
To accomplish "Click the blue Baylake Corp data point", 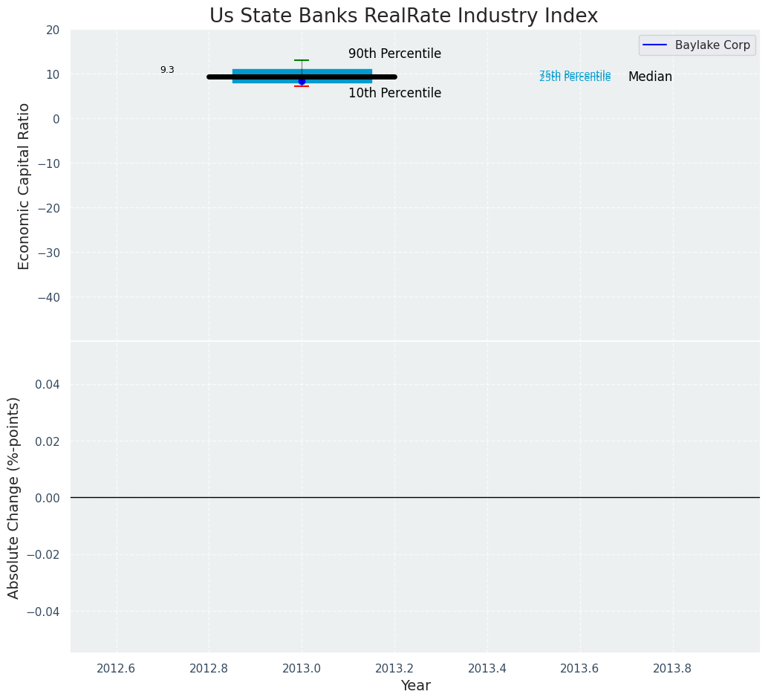I will 302,81.
